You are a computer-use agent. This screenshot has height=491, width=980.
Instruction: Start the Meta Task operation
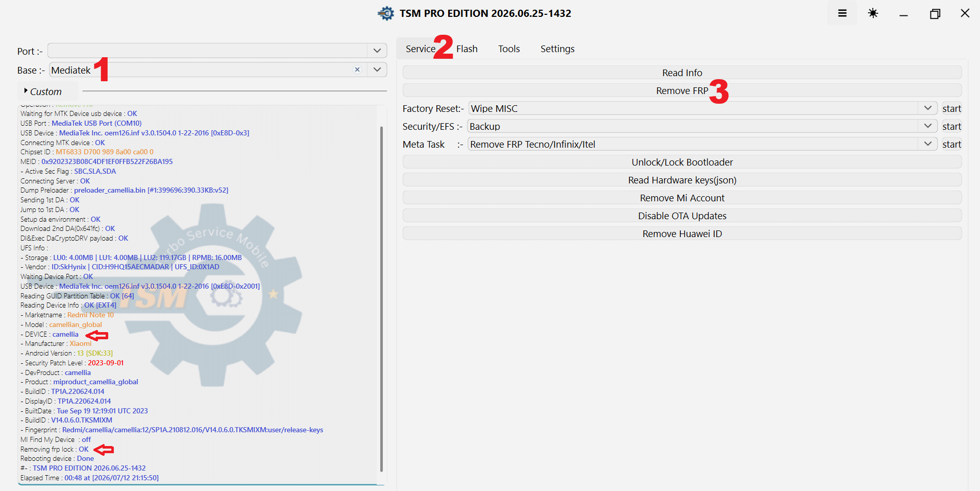[x=951, y=144]
